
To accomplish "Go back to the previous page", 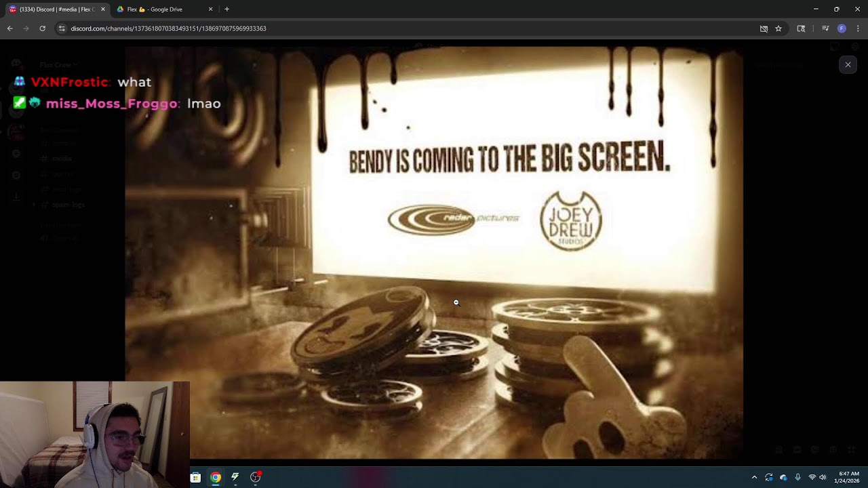I will click(10, 28).
